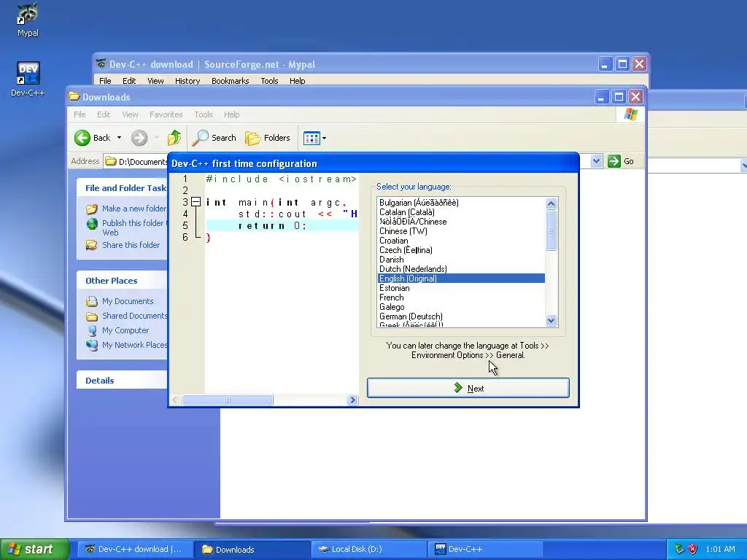
Task: Click code preview horizontal scroll right arrow
Action: pyautogui.click(x=352, y=400)
